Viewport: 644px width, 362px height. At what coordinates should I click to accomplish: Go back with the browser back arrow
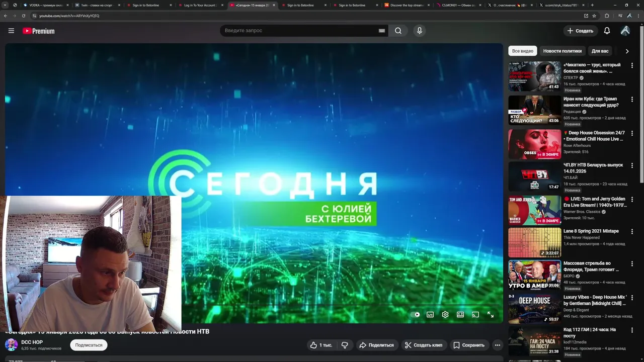click(x=6, y=16)
